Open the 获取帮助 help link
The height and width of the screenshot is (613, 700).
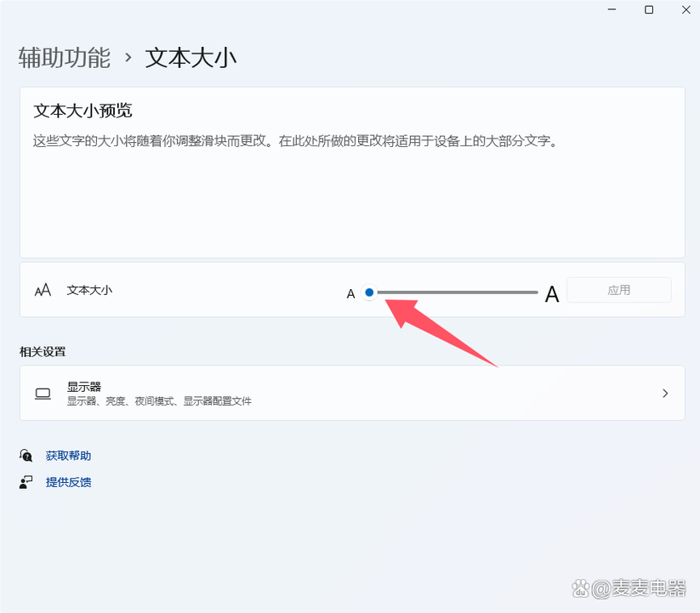pos(68,455)
